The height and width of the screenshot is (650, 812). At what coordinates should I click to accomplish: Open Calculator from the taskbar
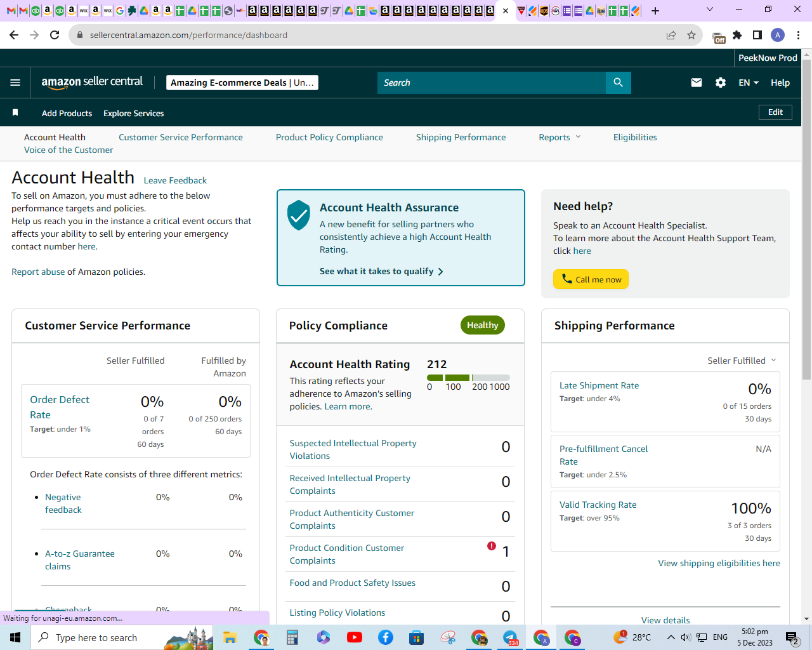[x=292, y=637]
